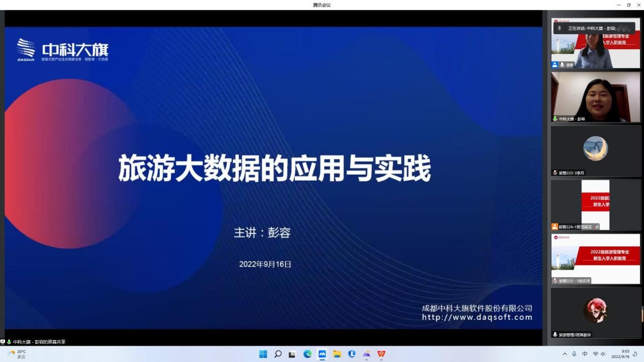The width and height of the screenshot is (644, 362).
Task: Click the screen icon before 彭容的屏幕共享 label
Action: (x=3, y=342)
